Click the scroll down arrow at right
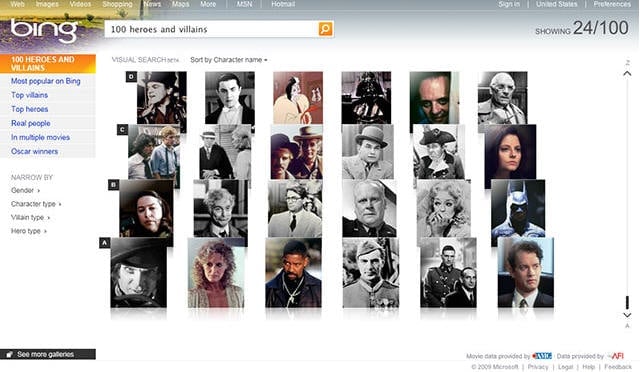The width and height of the screenshot is (640, 372). pos(627,315)
